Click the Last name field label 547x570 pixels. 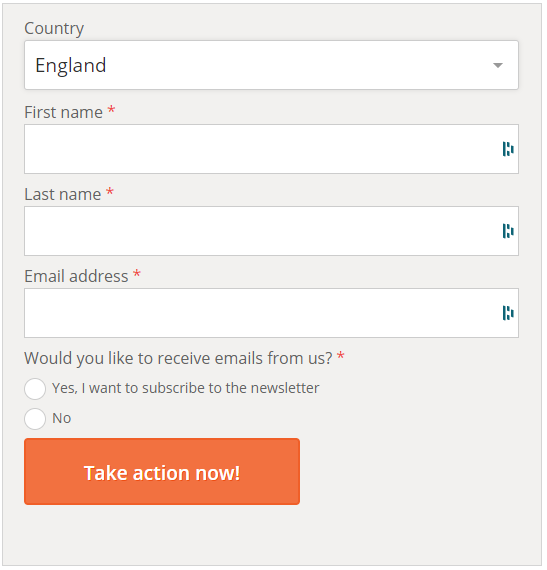pos(63,194)
